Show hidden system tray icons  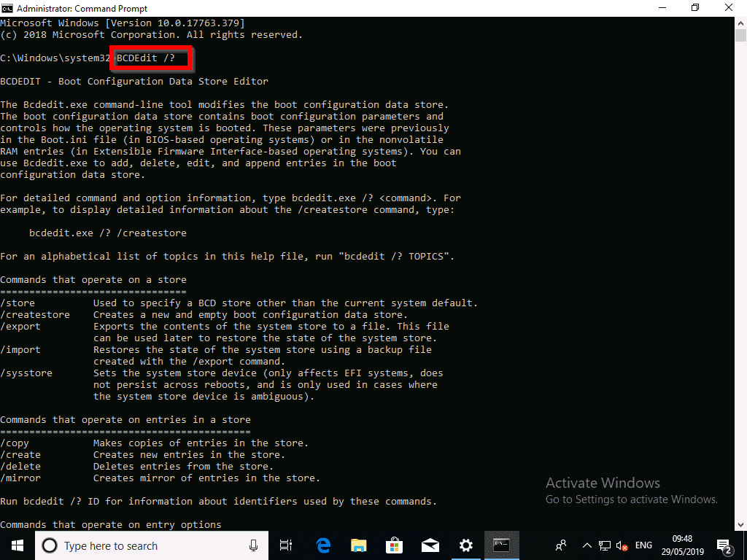coord(587,545)
